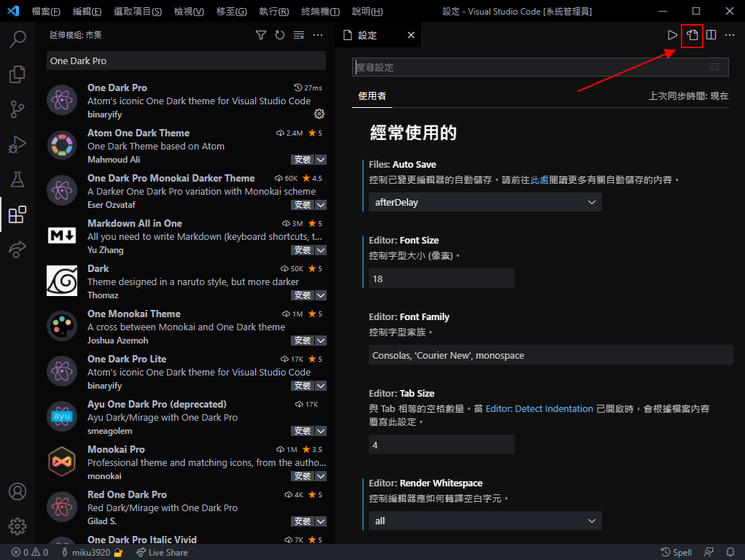This screenshot has width=745, height=560.
Task: Open editor more actions ellipsis
Action: [x=730, y=35]
